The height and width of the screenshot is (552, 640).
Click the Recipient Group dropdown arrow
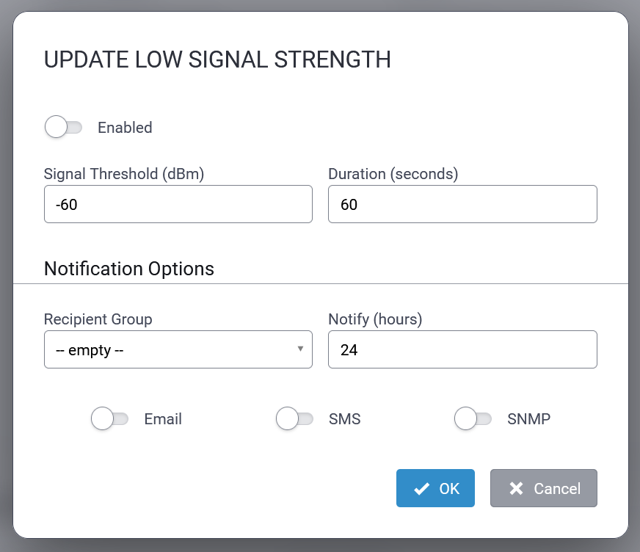point(300,349)
